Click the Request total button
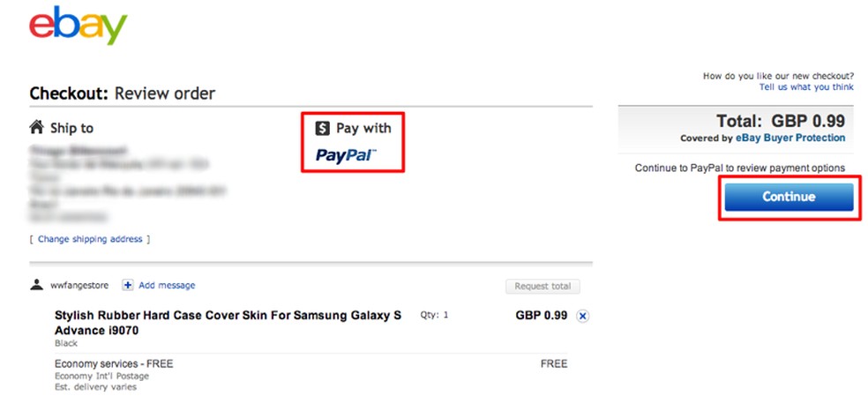The height and width of the screenshot is (396, 868). 542,286
